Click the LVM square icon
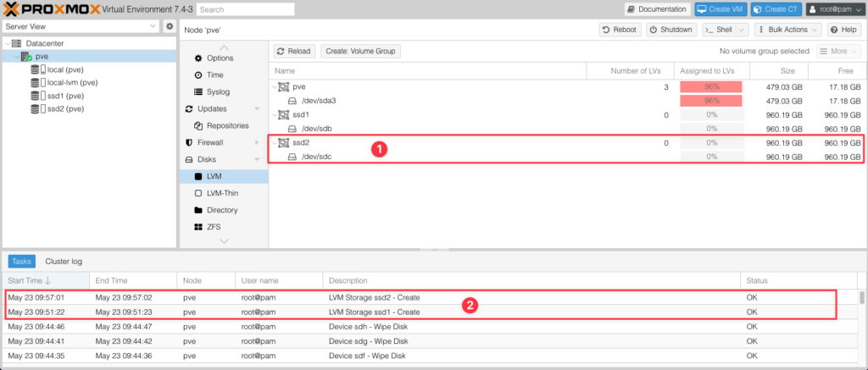 point(198,176)
